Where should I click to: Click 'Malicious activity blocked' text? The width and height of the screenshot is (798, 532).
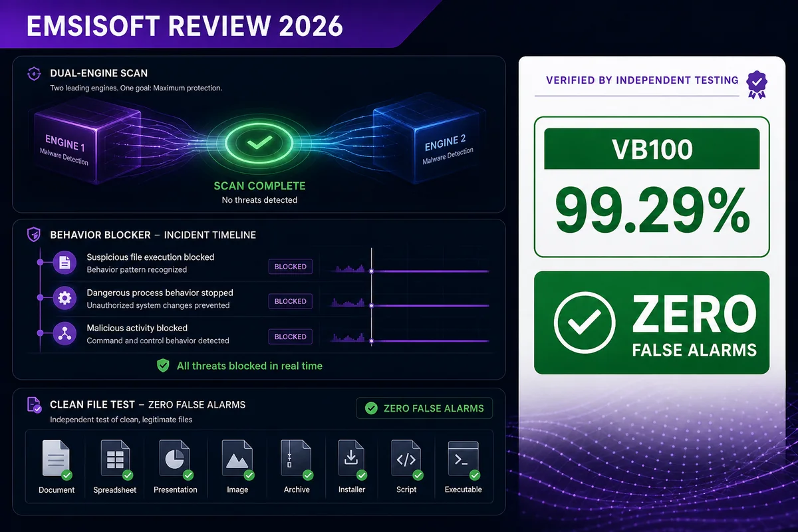[137, 328]
